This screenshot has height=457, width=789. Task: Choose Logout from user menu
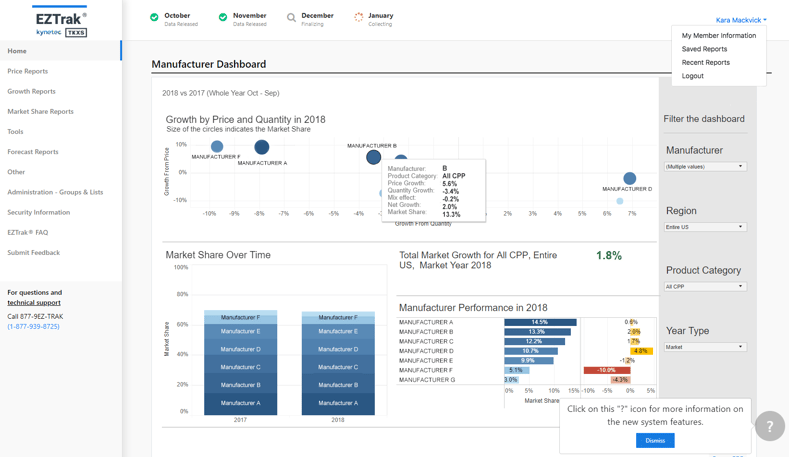692,76
